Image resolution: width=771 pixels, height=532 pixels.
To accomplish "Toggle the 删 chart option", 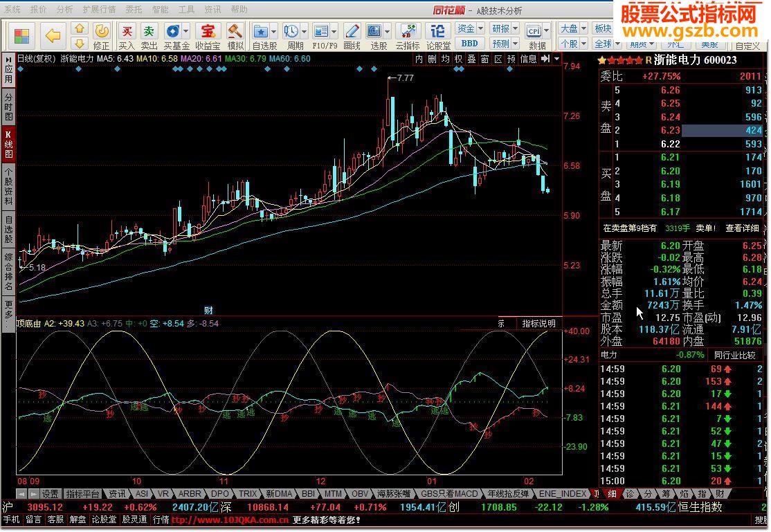I will click(x=432, y=59).
